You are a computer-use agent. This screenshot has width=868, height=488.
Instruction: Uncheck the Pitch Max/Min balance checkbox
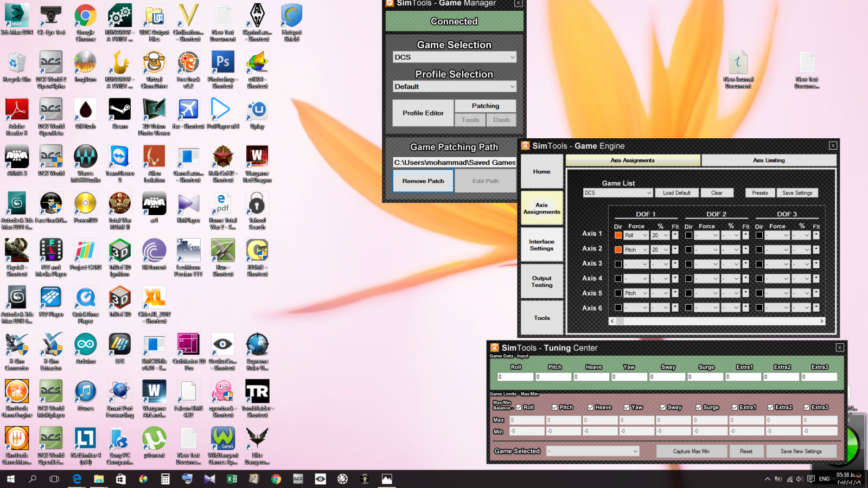click(x=555, y=407)
